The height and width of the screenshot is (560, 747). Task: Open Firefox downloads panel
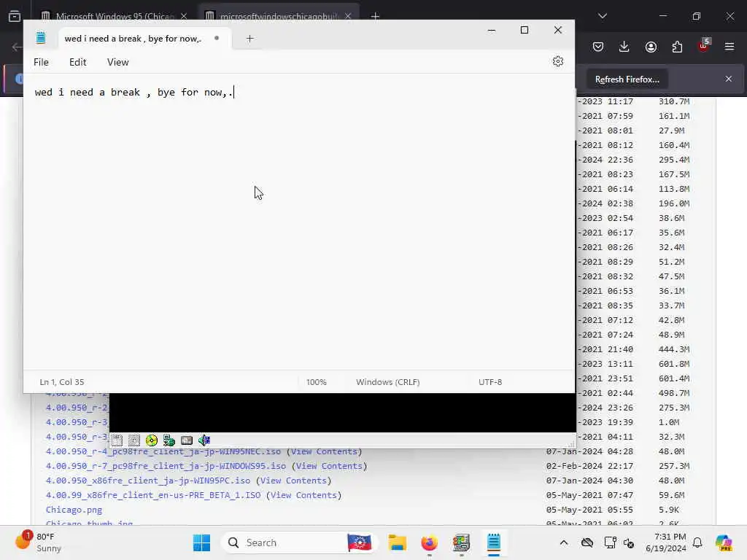point(624,47)
